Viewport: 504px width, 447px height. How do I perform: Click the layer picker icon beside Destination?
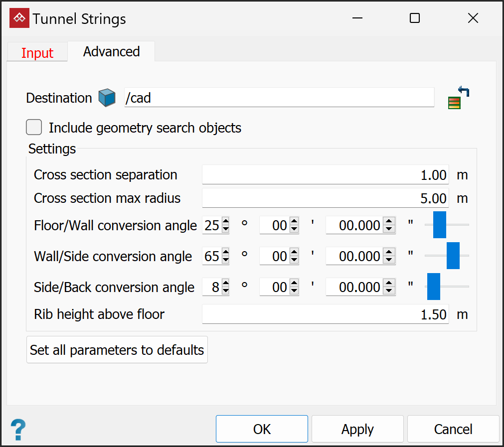pos(459,98)
